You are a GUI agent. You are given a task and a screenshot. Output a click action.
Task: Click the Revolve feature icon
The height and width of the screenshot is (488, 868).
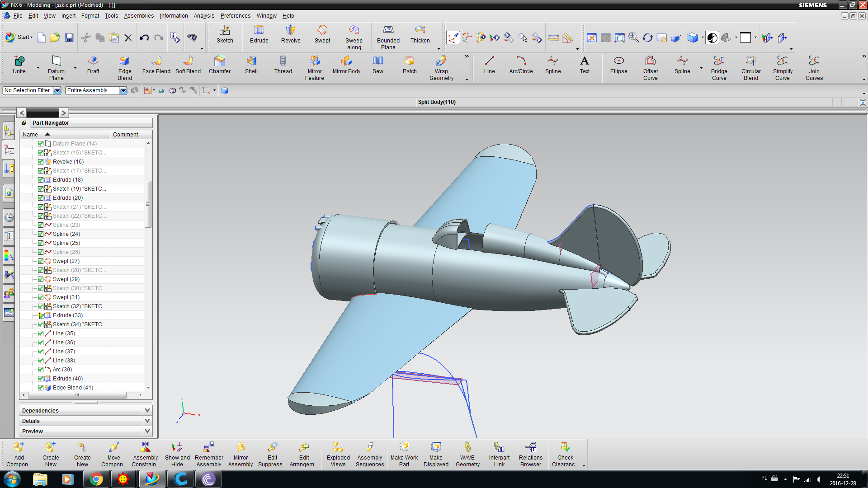[x=290, y=31]
